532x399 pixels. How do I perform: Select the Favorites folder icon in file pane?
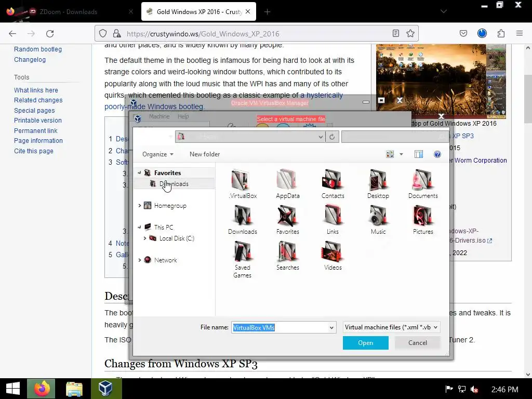287,216
